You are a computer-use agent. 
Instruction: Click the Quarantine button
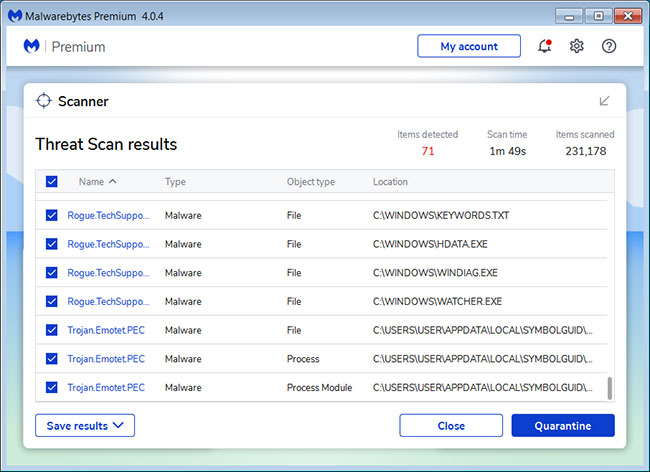pos(563,425)
